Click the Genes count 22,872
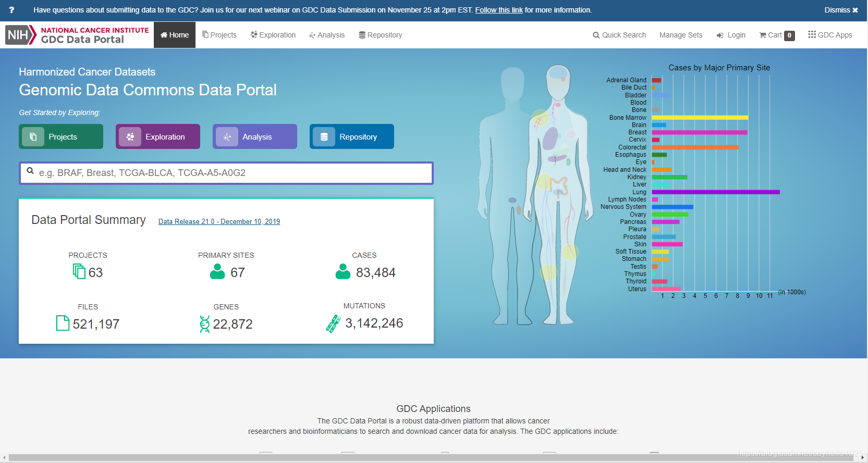 point(233,324)
